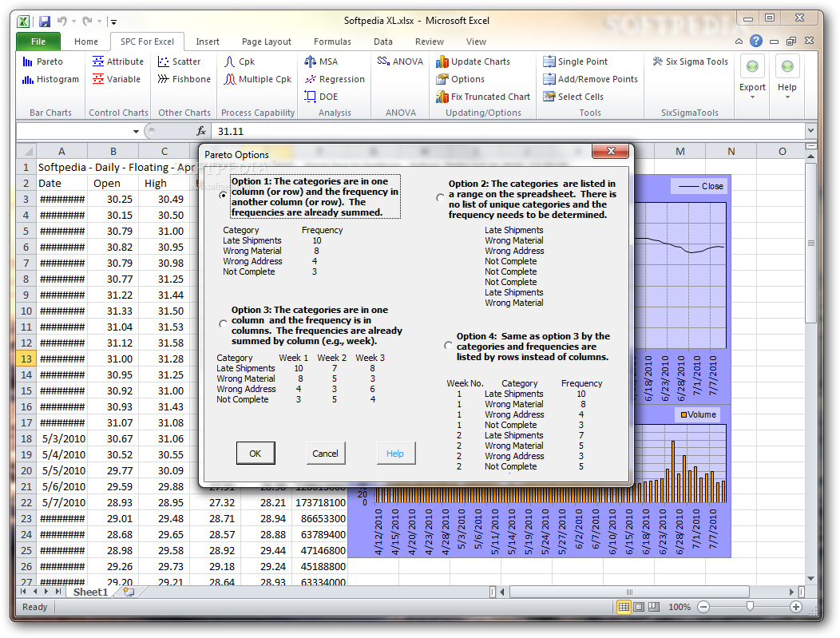The height and width of the screenshot is (638, 840).
Task: Select Option 3 radio button
Action: [x=223, y=323]
